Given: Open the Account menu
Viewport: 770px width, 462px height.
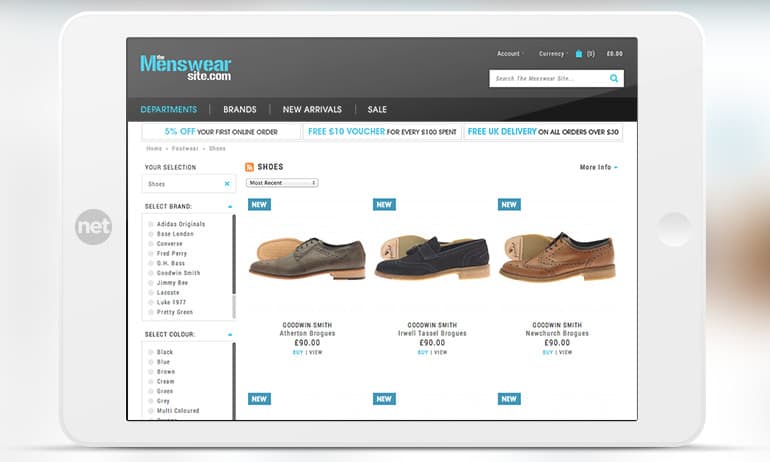Looking at the screenshot, I should [x=510, y=54].
